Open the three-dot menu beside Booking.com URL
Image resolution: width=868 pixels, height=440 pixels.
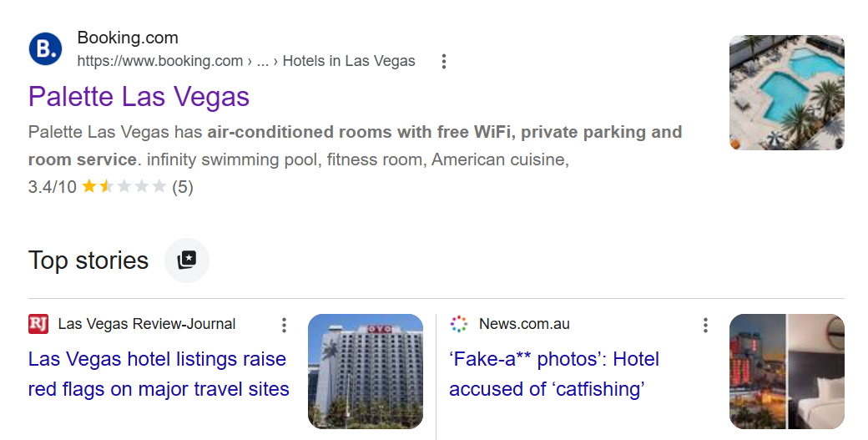click(443, 62)
